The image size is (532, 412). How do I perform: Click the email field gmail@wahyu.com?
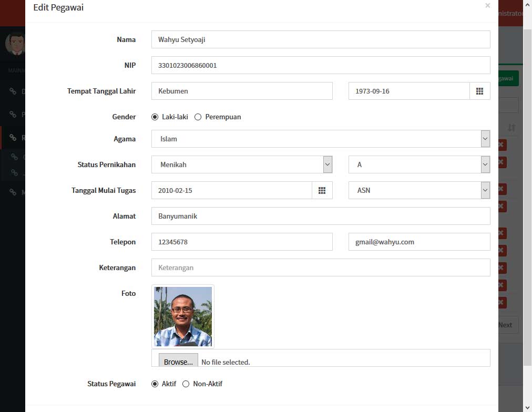pyautogui.click(x=419, y=242)
